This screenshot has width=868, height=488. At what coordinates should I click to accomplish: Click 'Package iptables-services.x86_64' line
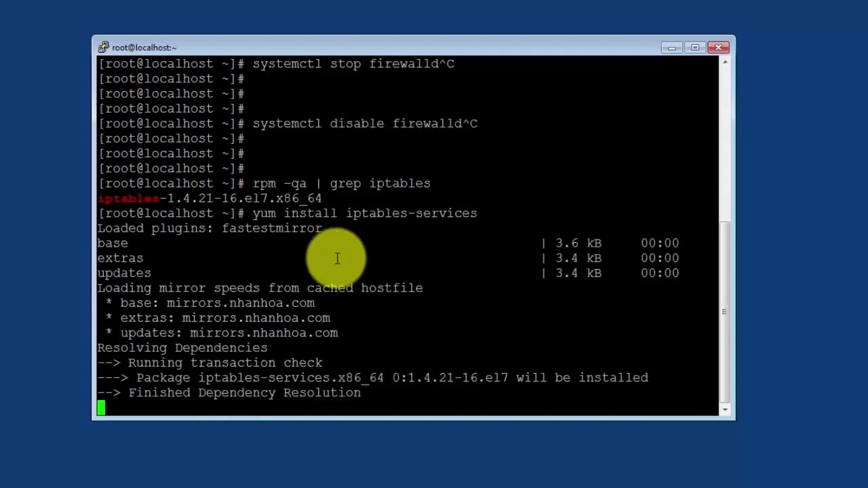373,378
